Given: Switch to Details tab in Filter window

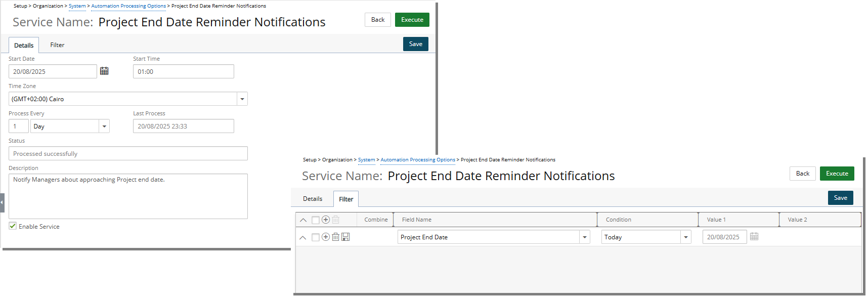Looking at the screenshot, I should (x=313, y=199).
